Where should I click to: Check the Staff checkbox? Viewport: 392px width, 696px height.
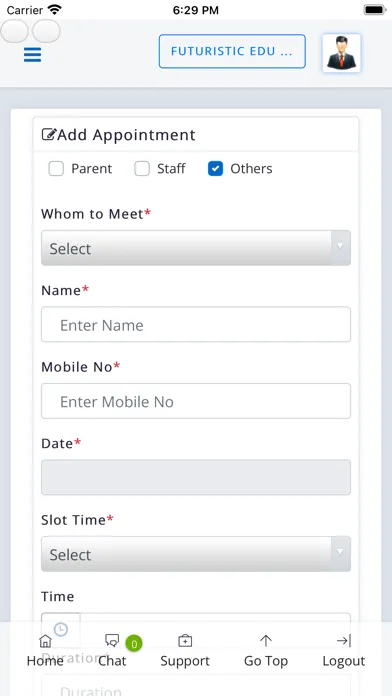tap(142, 169)
